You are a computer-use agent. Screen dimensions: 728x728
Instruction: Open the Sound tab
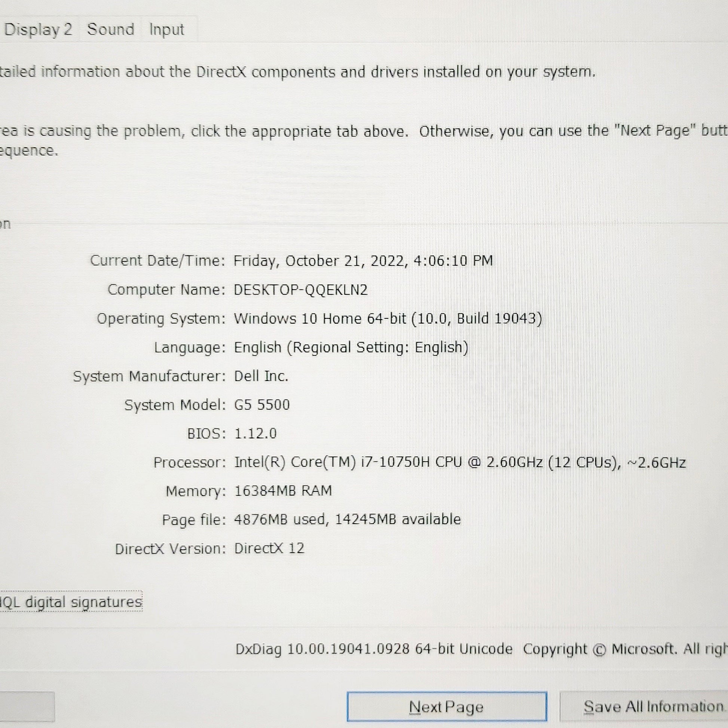(110, 30)
